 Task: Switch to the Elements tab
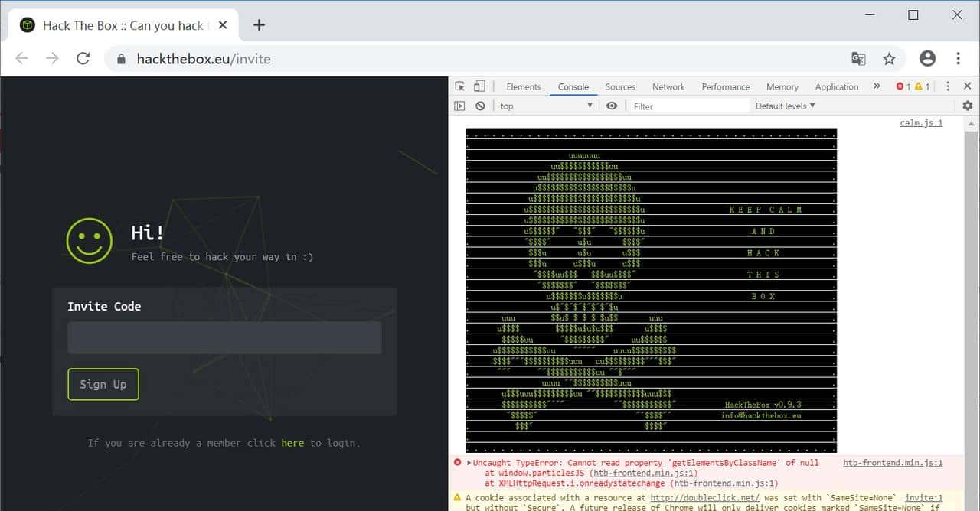523,86
